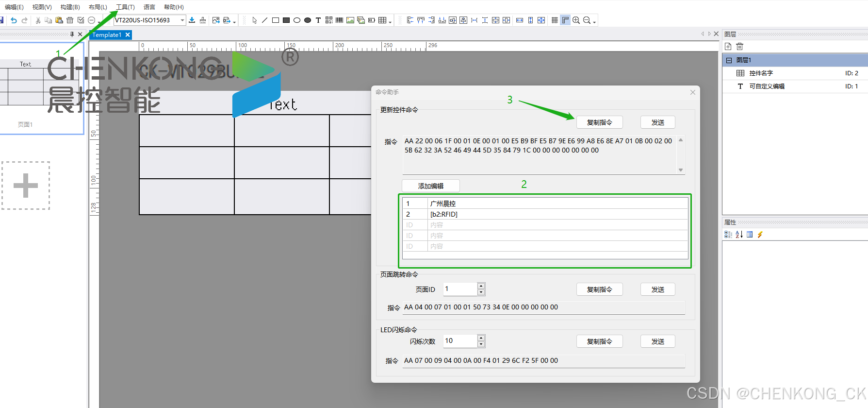
Task: Click 复制指令 for page jump command
Action: [600, 289]
